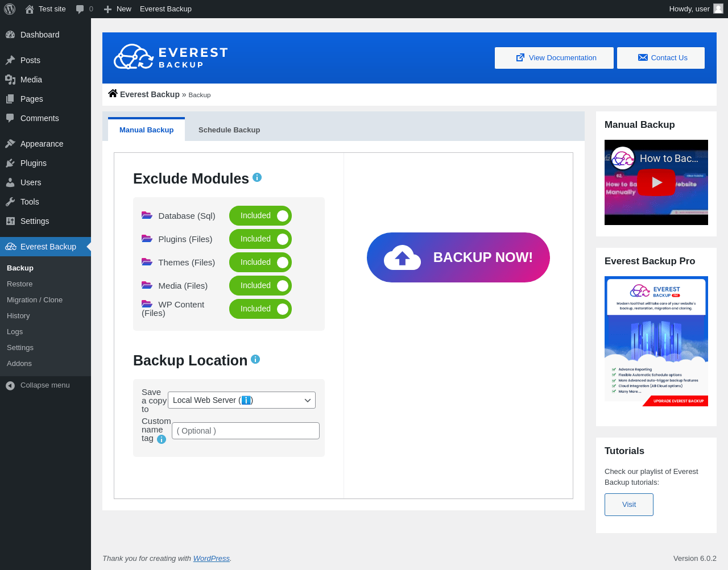The width and height of the screenshot is (728, 570).
Task: Click the Everest Backup breadcrumb link
Action: [x=150, y=94]
